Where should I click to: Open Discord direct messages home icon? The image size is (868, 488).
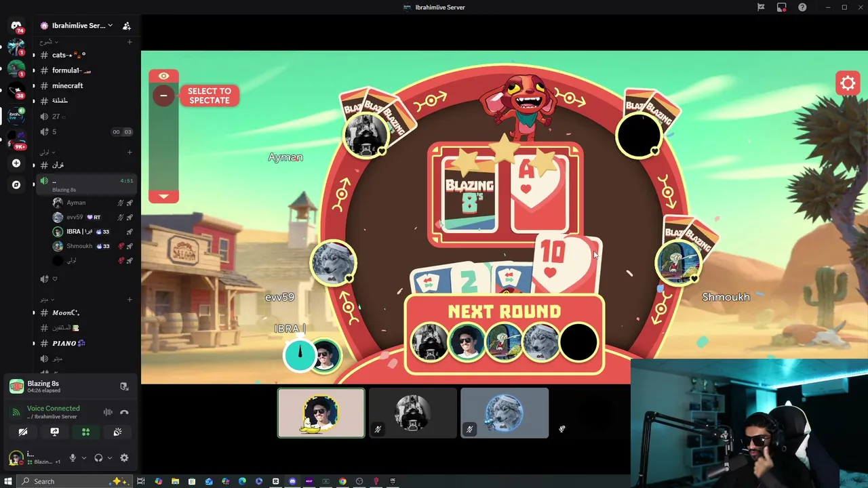tap(16, 26)
